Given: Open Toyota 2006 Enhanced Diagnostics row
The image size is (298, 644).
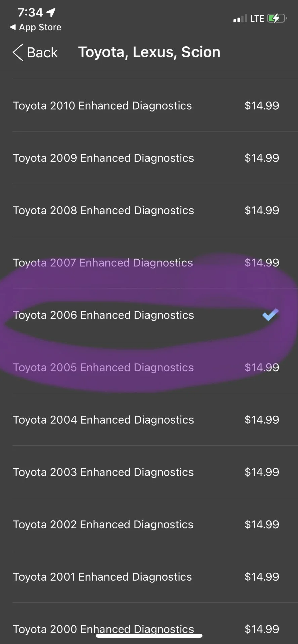Looking at the screenshot, I should tap(103, 315).
